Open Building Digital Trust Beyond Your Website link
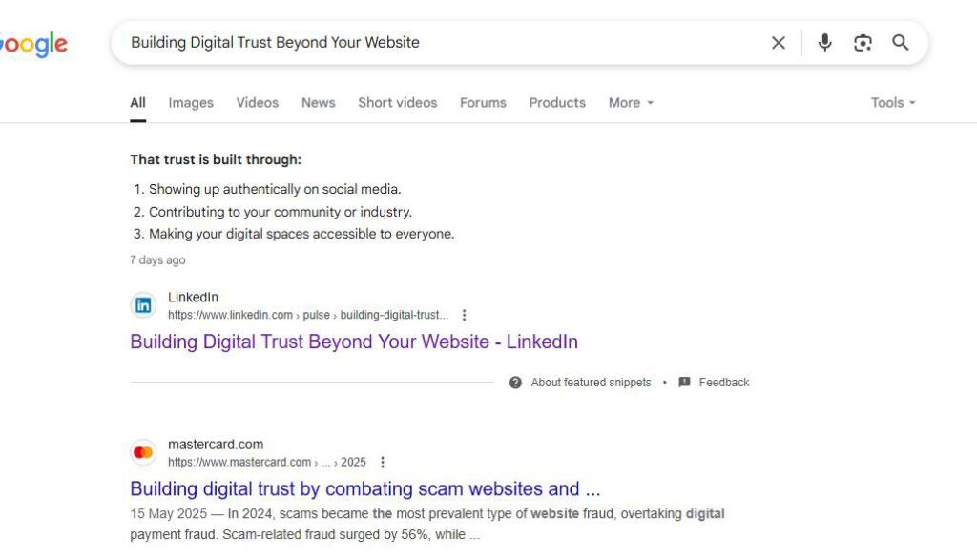Screen dimensions: 977x560 pyautogui.click(x=354, y=342)
